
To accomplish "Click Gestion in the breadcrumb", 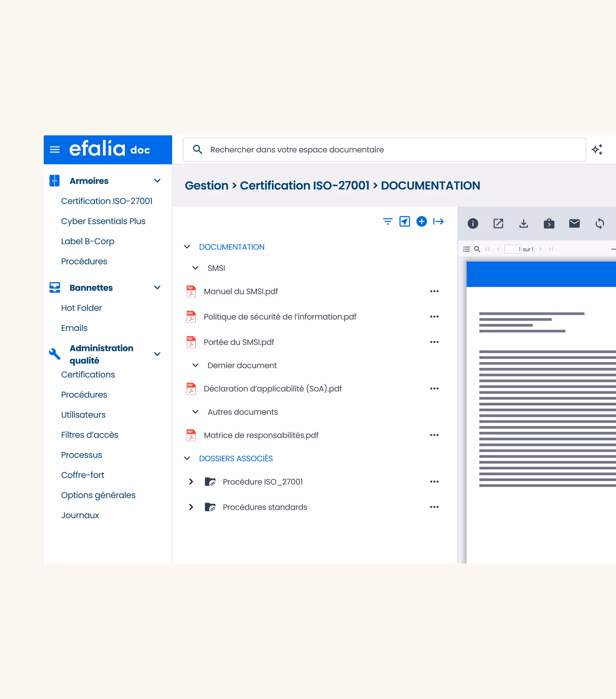I will pyautogui.click(x=207, y=185).
